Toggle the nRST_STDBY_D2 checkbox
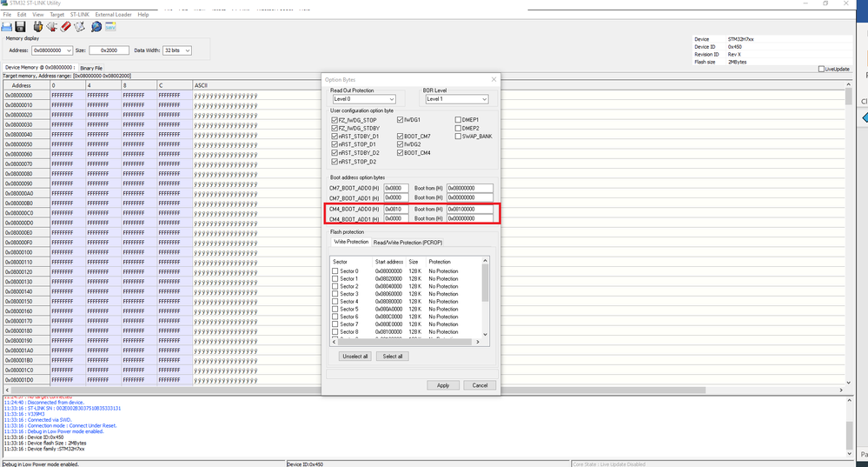 (335, 153)
